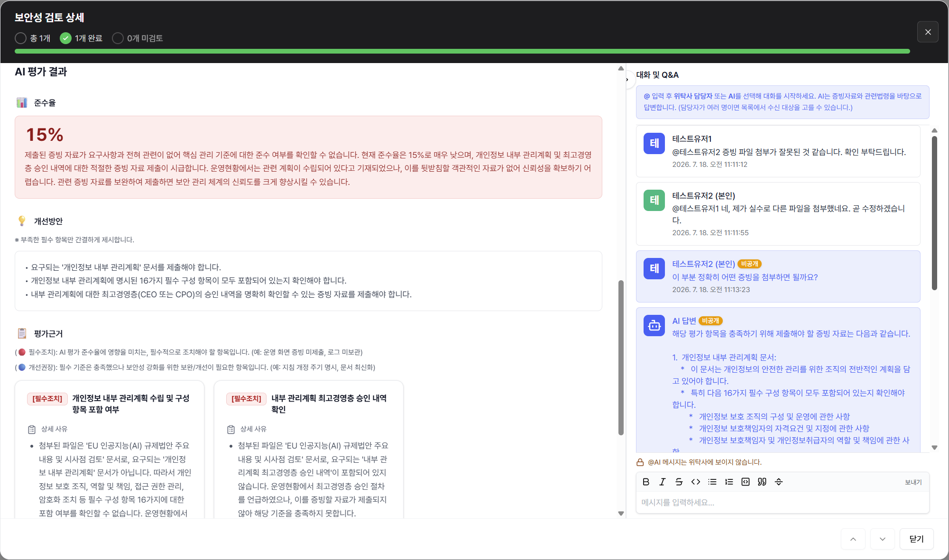The height and width of the screenshot is (560, 949).
Task: Insert bulleted list in editor
Action: [x=712, y=482]
